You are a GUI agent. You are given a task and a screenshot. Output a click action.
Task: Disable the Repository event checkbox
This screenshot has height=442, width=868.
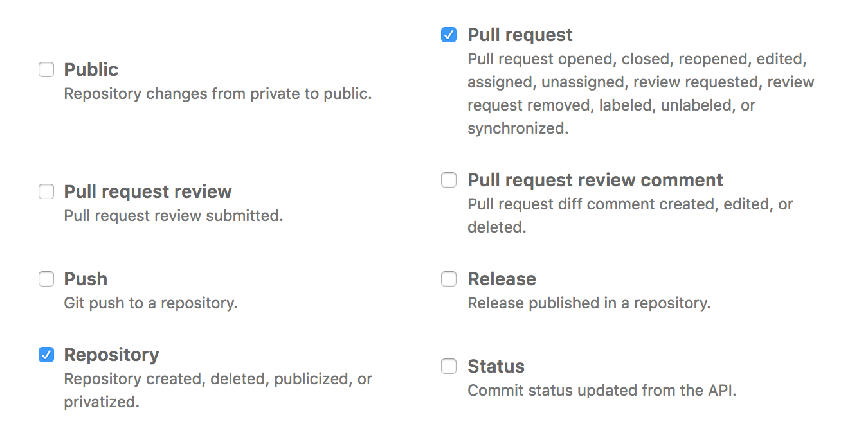(x=46, y=355)
